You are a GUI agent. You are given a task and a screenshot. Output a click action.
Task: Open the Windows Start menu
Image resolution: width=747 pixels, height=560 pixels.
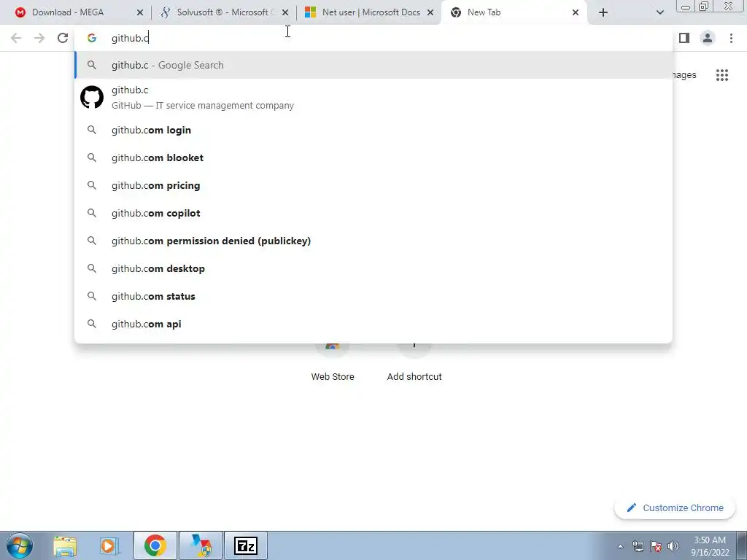pos(20,545)
